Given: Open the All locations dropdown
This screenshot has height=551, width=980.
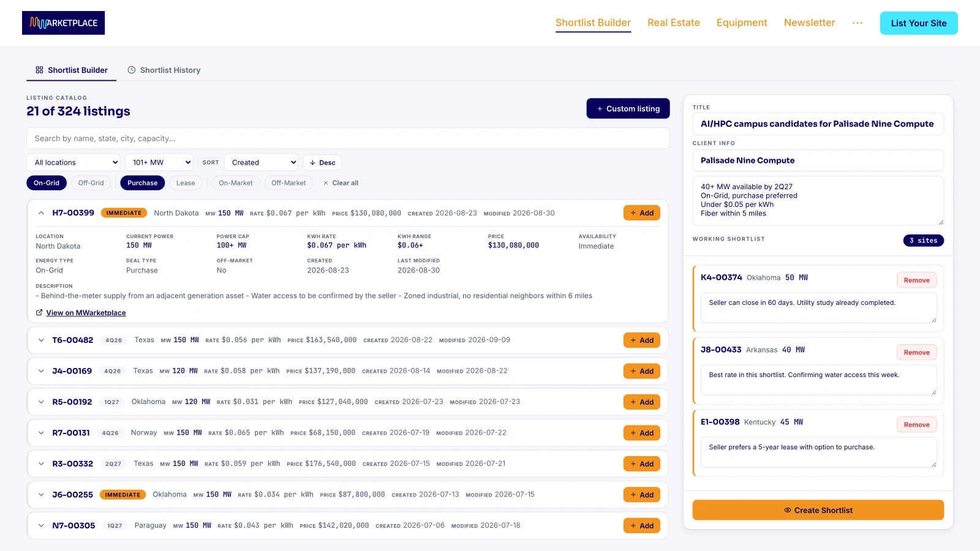Looking at the screenshot, I should [73, 162].
